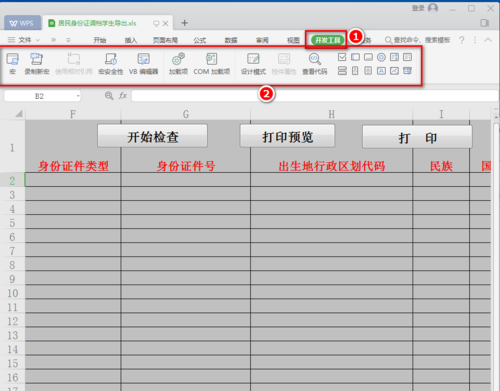Open the Add-ins (加载项) manager

[178, 63]
